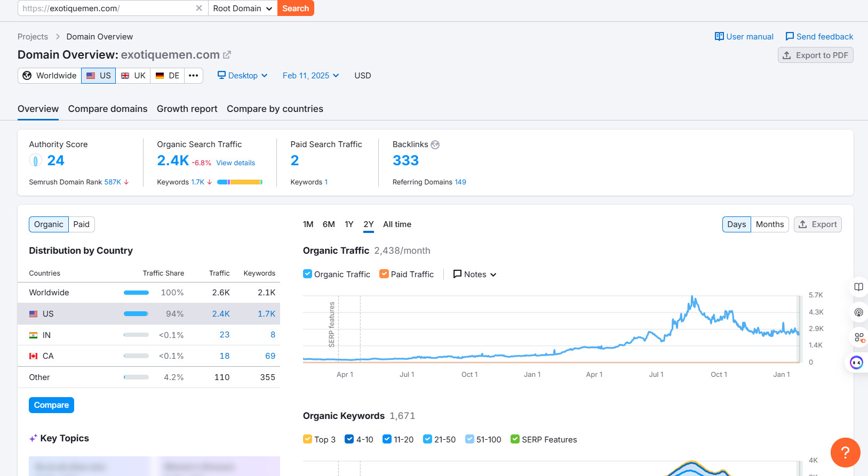Click the User manual book icon
868x476 pixels.
(719, 36)
